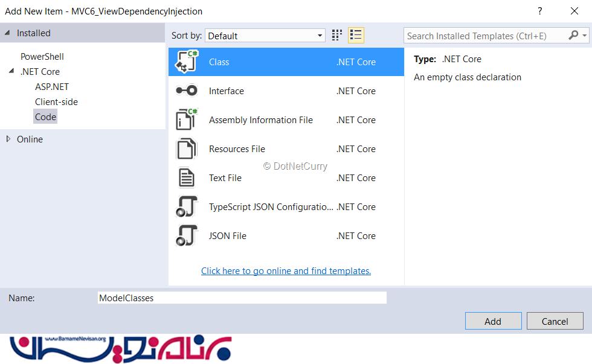Select PowerShell in the tree
Image resolution: width=592 pixels, height=364 pixels.
tap(42, 56)
